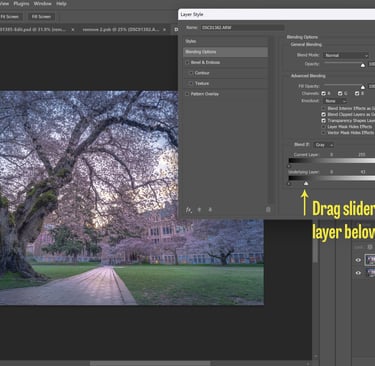Click the fx add-effect icon
The height and width of the screenshot is (366, 375).
pyautogui.click(x=189, y=210)
